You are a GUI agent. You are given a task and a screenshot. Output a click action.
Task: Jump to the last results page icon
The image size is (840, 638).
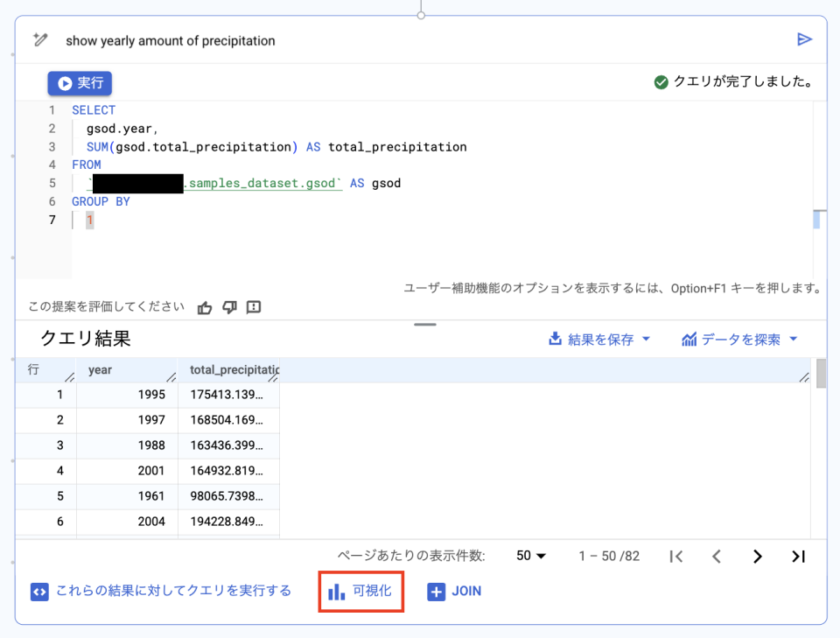tap(798, 556)
